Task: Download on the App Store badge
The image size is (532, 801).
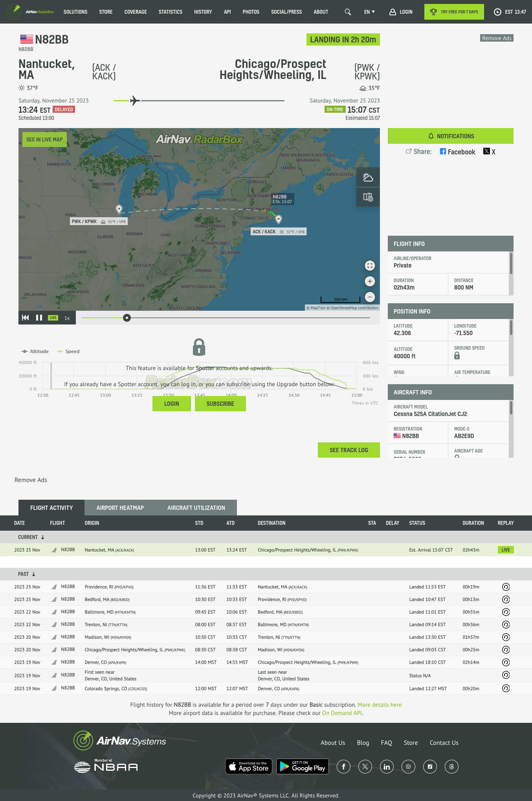Action: (x=249, y=766)
